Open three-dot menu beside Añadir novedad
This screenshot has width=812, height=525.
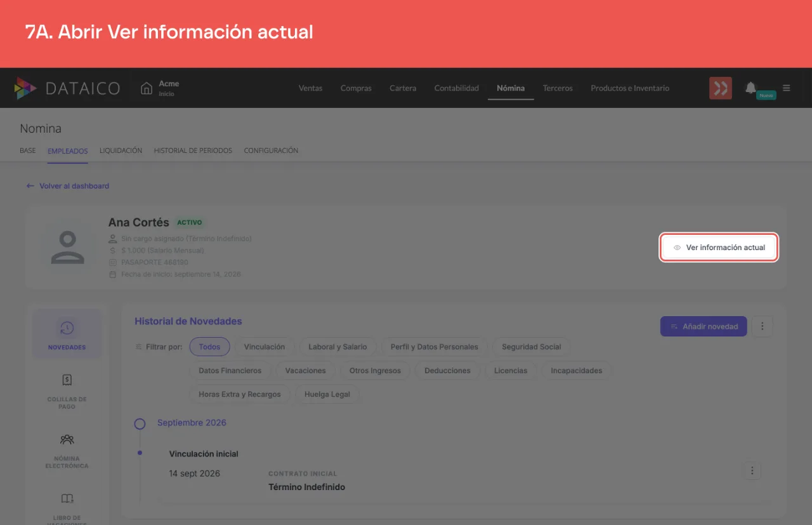[762, 326]
